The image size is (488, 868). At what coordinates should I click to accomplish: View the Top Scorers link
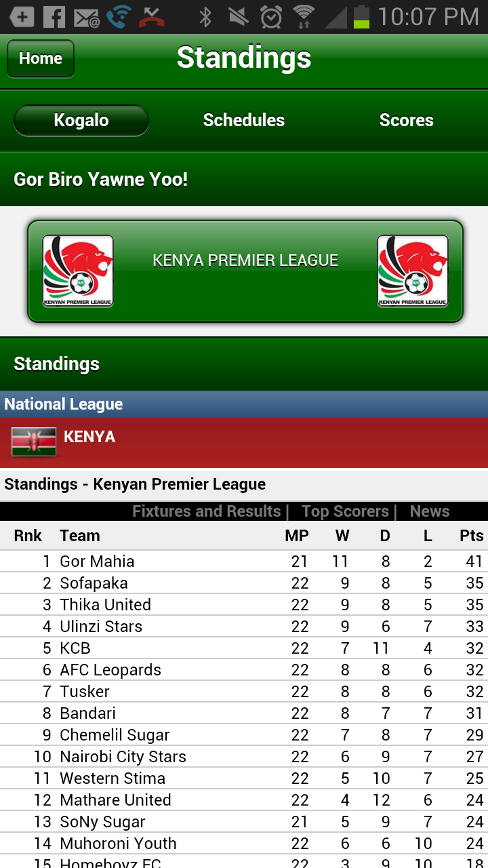[x=345, y=511]
